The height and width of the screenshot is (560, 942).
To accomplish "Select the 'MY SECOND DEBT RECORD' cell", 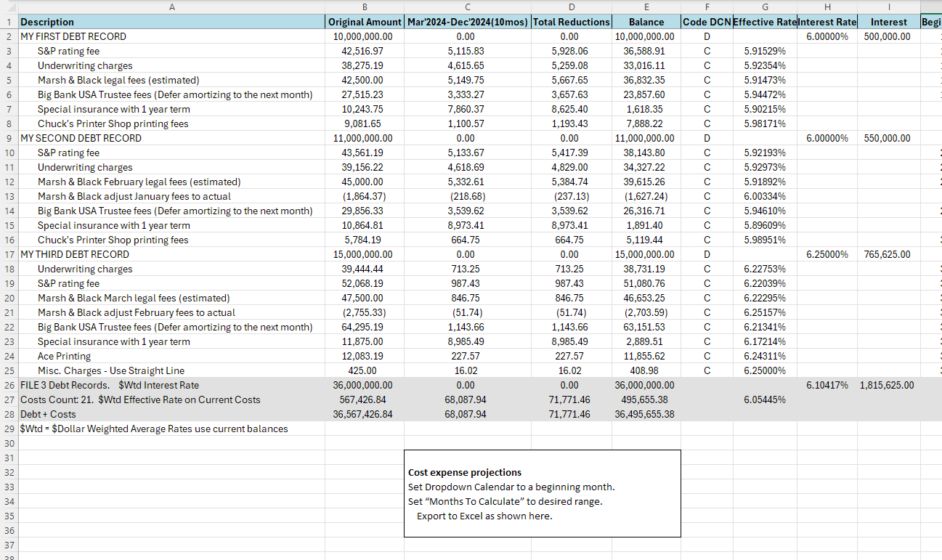I will (x=171, y=138).
